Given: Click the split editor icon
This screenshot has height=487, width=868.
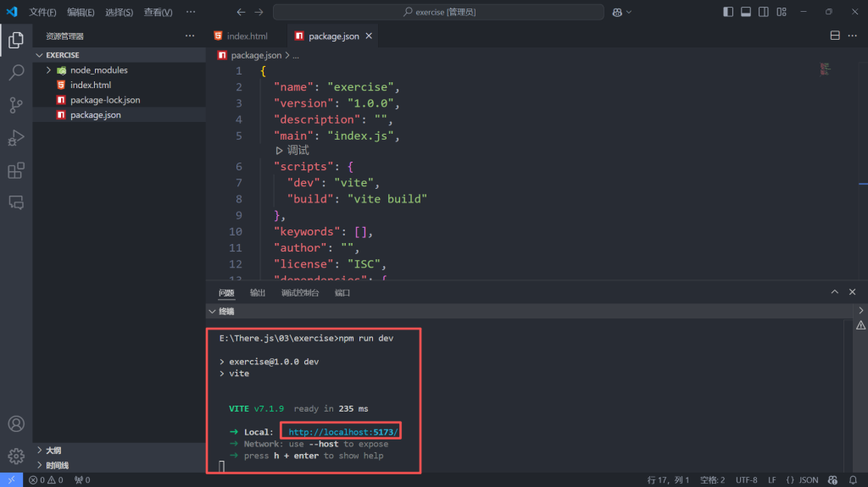Looking at the screenshot, I should tap(835, 36).
